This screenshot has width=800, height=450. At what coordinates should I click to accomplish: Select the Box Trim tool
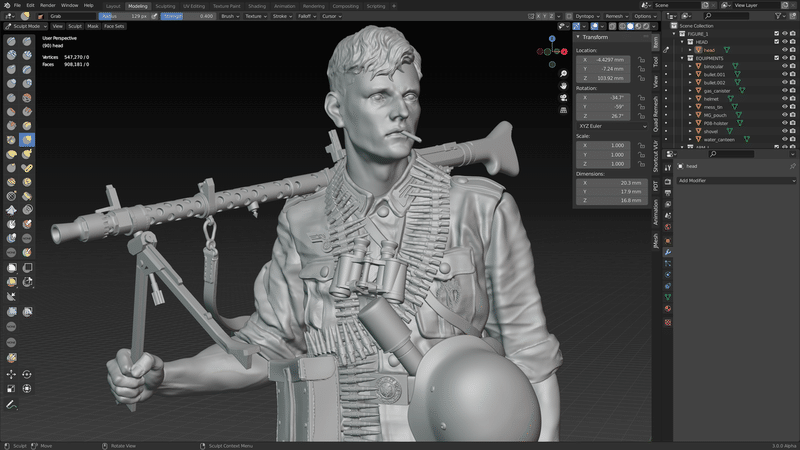pyautogui.click(x=27, y=282)
